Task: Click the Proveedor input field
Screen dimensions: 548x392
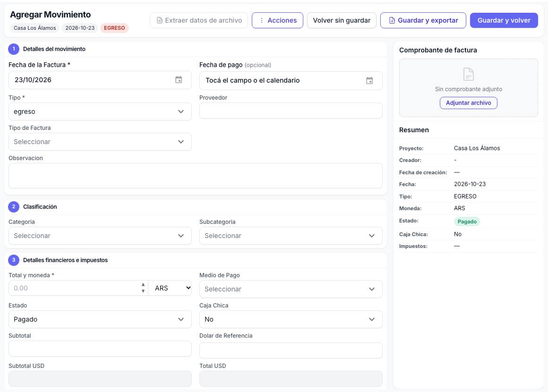Action: coord(291,111)
